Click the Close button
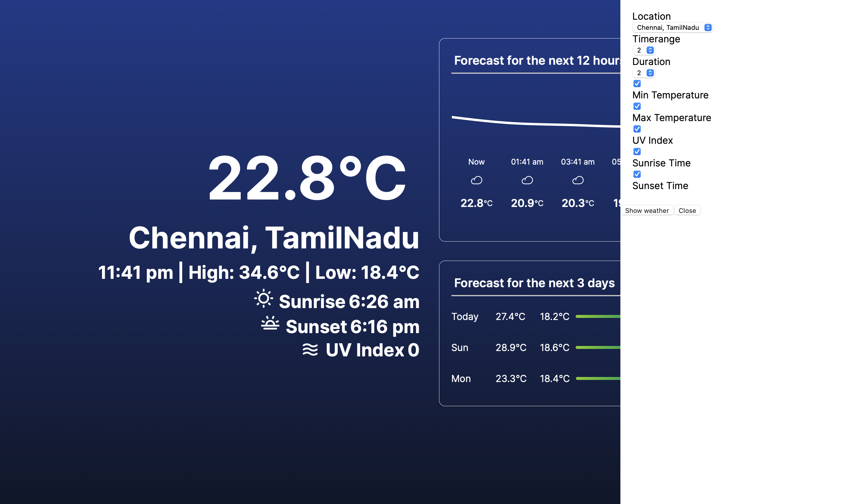This screenshot has width=859, height=504. [x=687, y=211]
